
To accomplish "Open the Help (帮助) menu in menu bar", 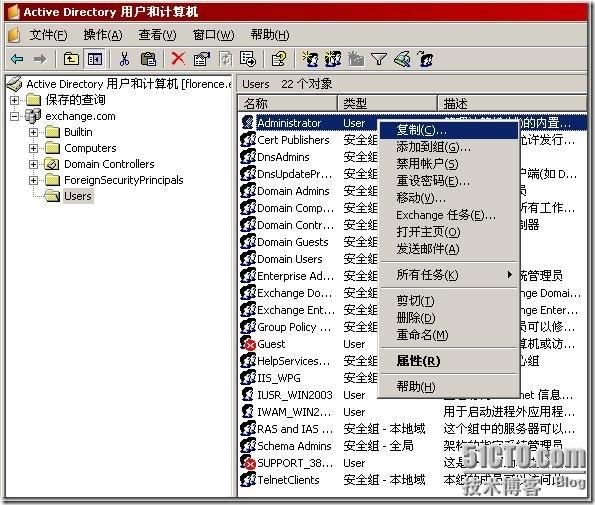I will pyautogui.click(x=270, y=35).
